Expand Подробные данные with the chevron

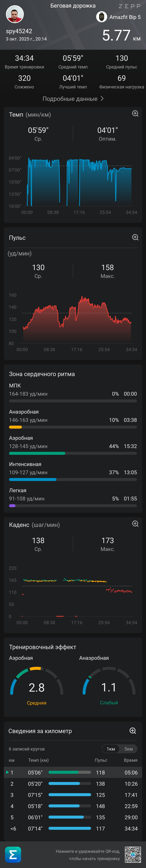tap(102, 99)
